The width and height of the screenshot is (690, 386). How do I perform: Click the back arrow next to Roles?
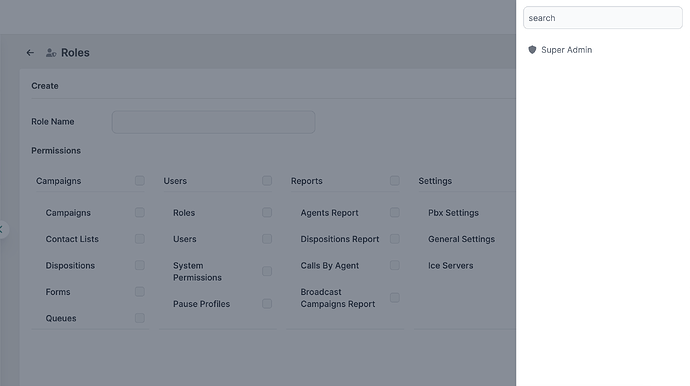coord(30,53)
